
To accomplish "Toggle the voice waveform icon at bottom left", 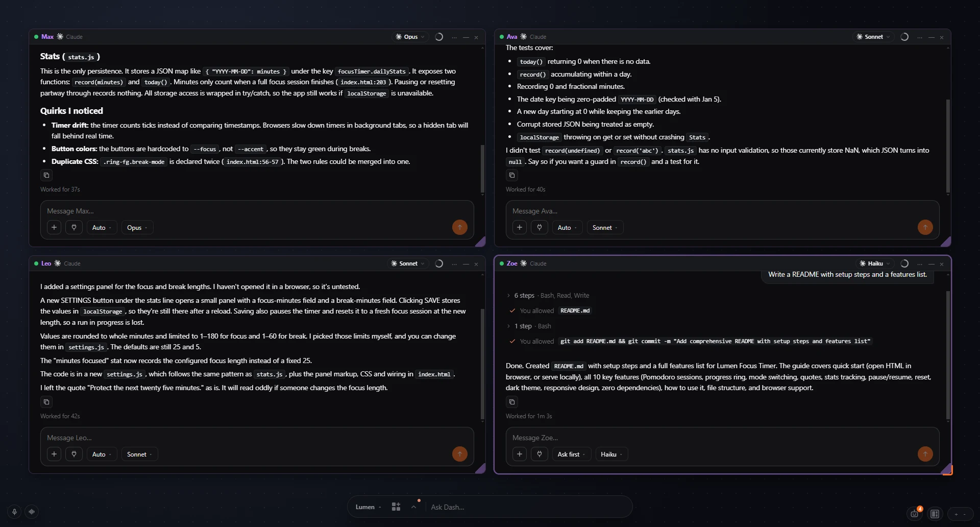I will coord(32,512).
